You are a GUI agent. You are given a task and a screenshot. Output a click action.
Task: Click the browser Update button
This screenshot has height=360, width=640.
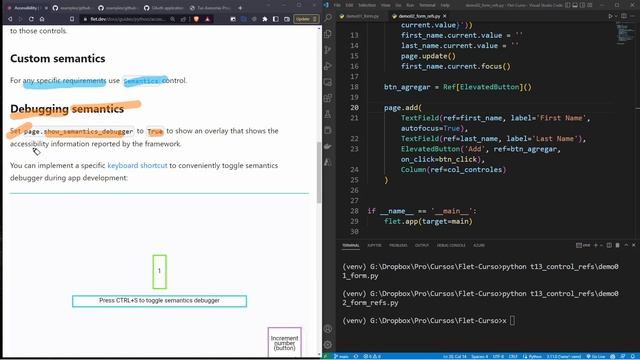click(306, 19)
